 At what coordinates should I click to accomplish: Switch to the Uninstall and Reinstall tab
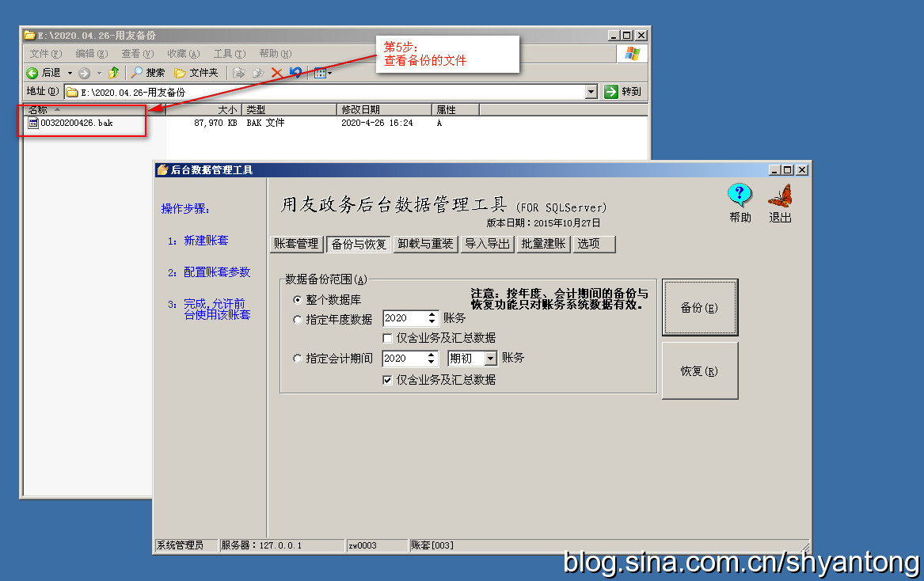coord(425,244)
